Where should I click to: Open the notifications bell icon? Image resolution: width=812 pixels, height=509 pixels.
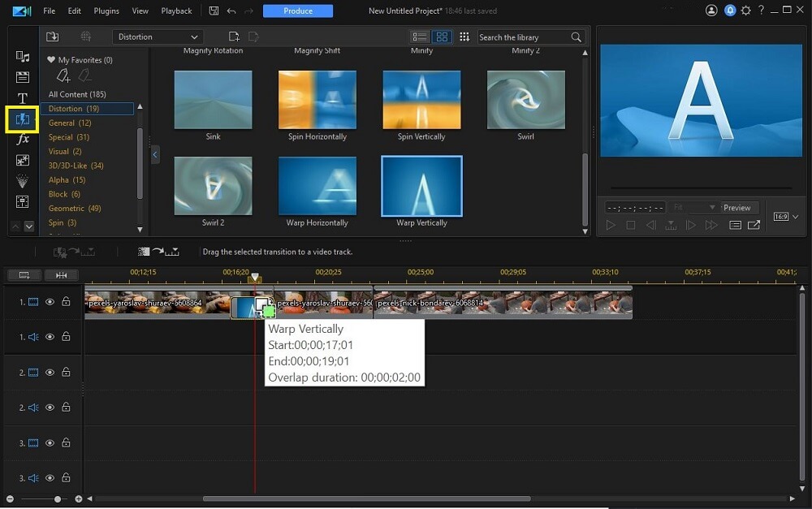tap(729, 11)
